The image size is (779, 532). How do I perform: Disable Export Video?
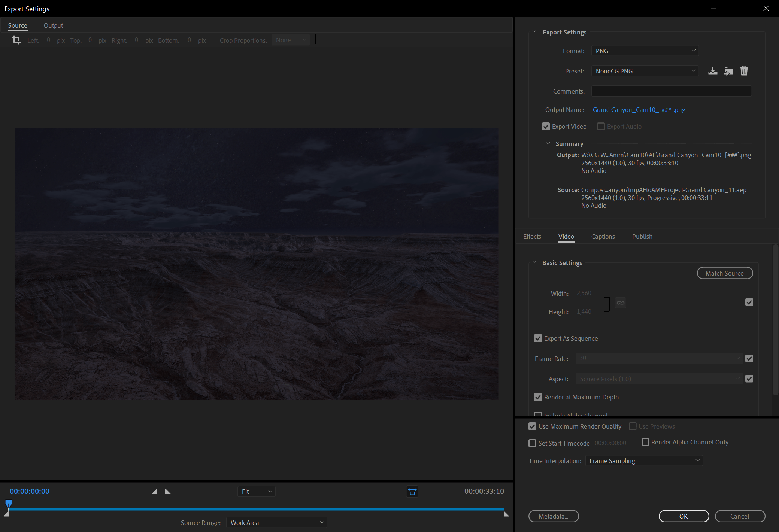click(546, 126)
